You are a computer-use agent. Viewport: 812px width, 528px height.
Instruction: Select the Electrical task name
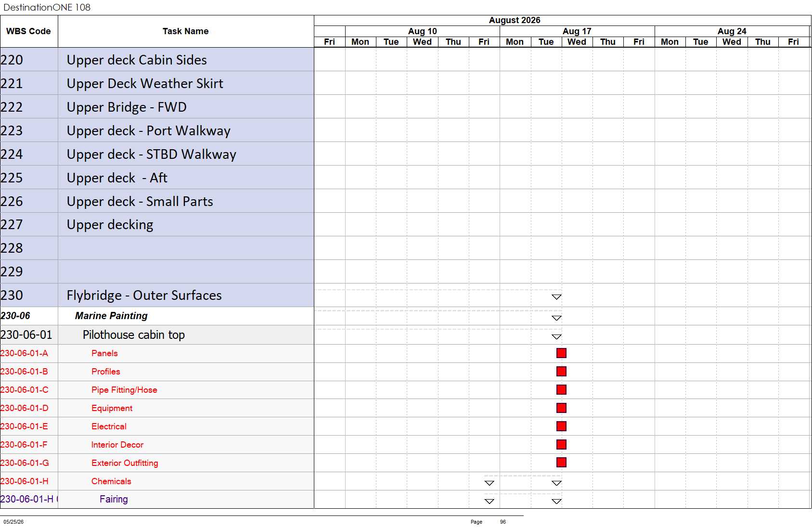[109, 426]
